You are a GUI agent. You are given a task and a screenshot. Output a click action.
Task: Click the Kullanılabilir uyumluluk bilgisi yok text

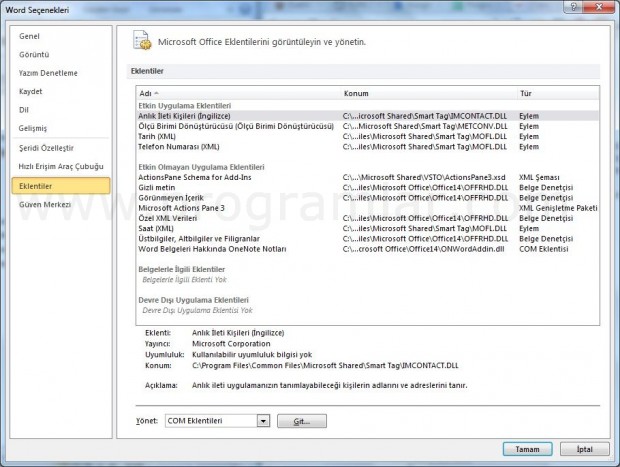click(252, 355)
